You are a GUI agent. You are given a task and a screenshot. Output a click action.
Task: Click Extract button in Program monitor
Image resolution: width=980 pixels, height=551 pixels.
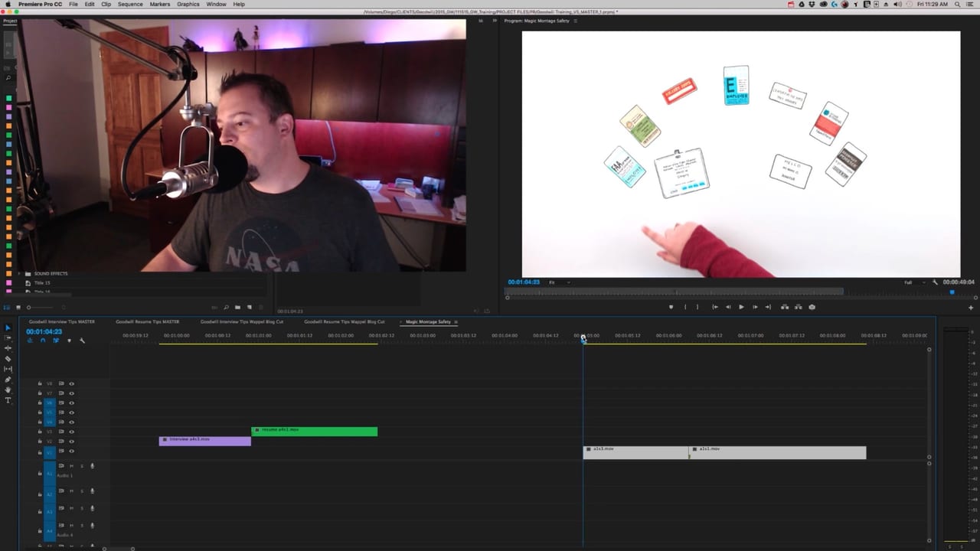click(x=799, y=307)
